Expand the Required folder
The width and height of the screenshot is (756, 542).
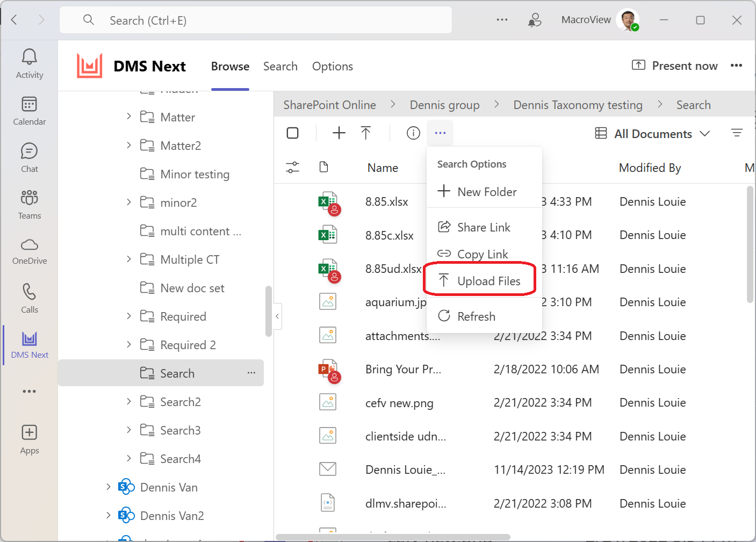point(129,315)
